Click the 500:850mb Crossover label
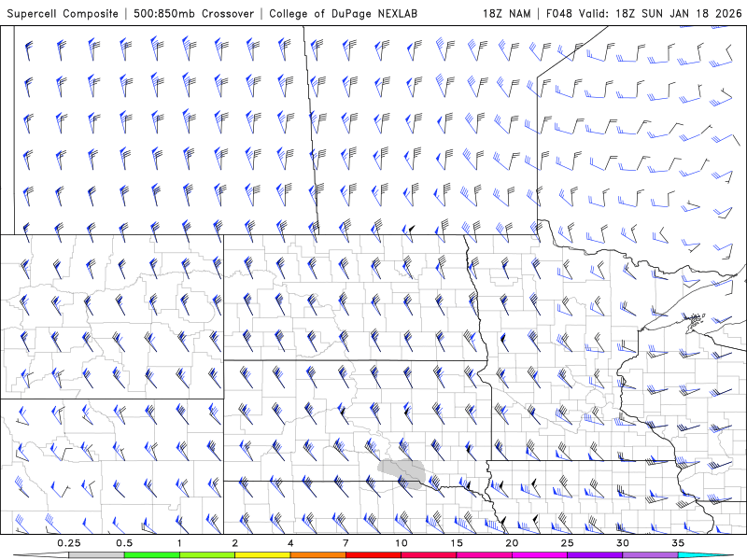Viewport: 747px width, 560px height. 194,13
